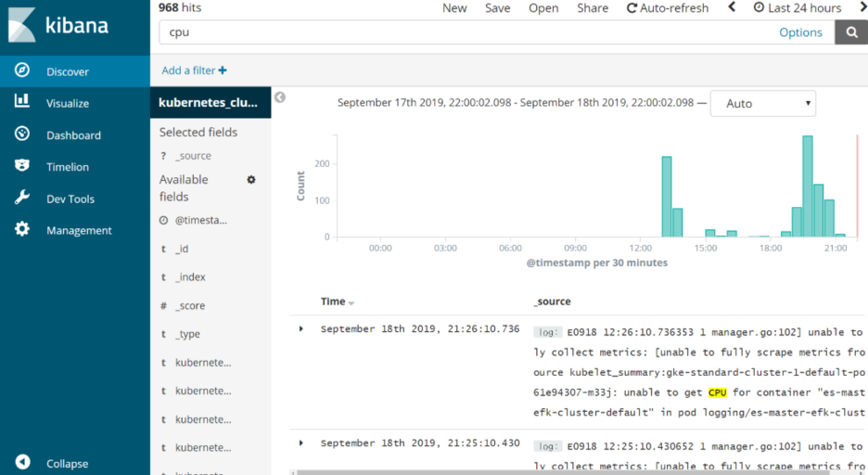Open the Last 24 hours time picker

coord(798,7)
